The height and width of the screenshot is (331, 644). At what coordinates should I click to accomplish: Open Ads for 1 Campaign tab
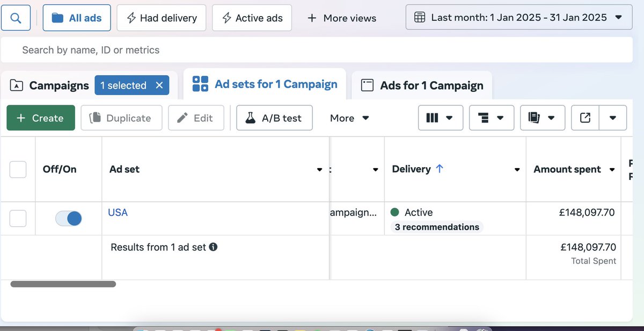coord(422,85)
